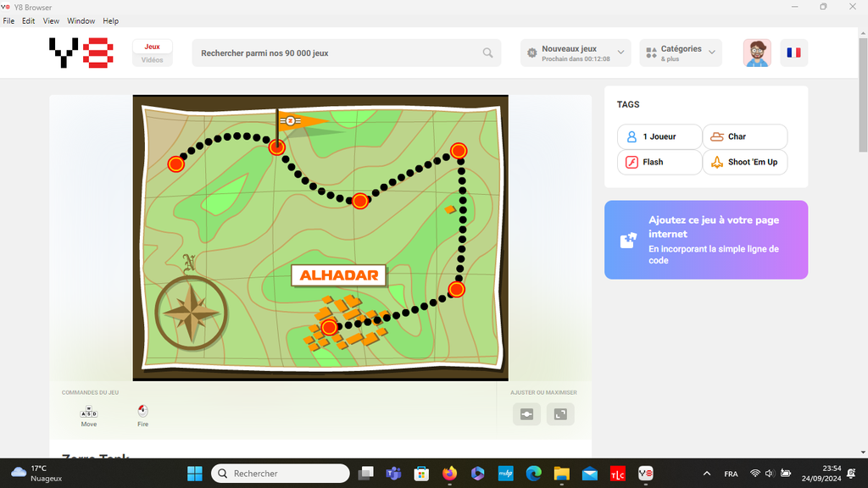Click the red waypoint inside the orange town

coord(329,327)
